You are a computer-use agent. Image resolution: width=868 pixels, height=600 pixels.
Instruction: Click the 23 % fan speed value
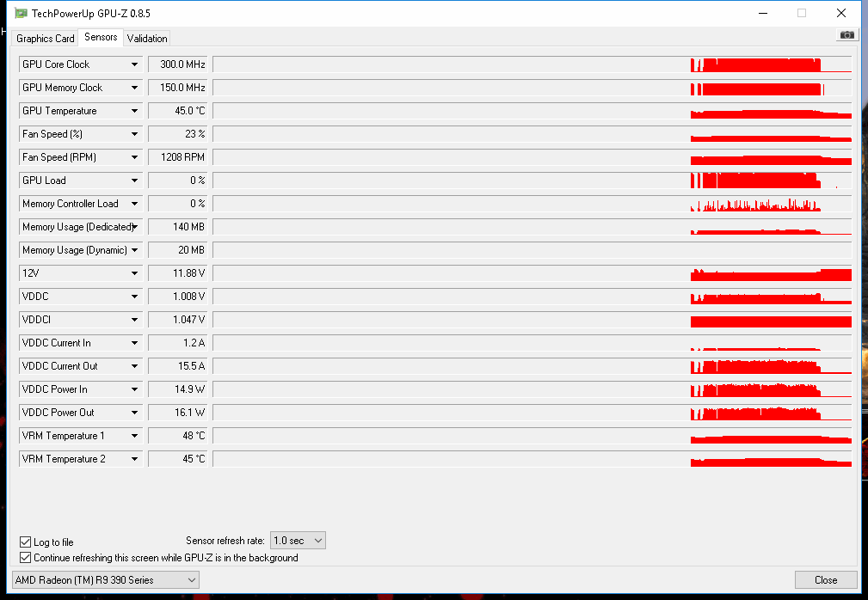coord(178,134)
